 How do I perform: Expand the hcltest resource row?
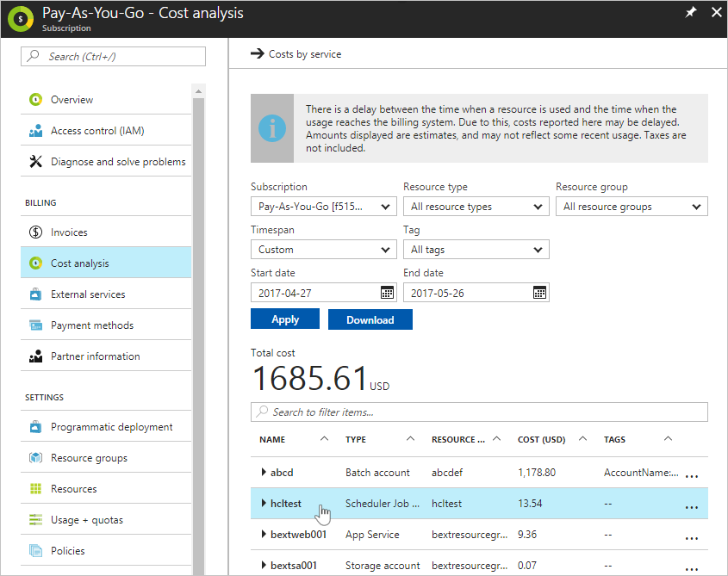click(x=264, y=503)
